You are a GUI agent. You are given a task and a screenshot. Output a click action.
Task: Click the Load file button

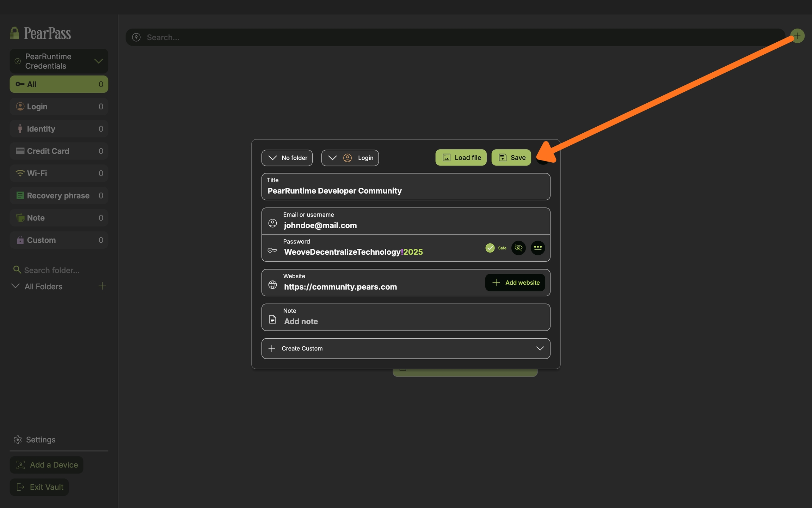pos(461,158)
